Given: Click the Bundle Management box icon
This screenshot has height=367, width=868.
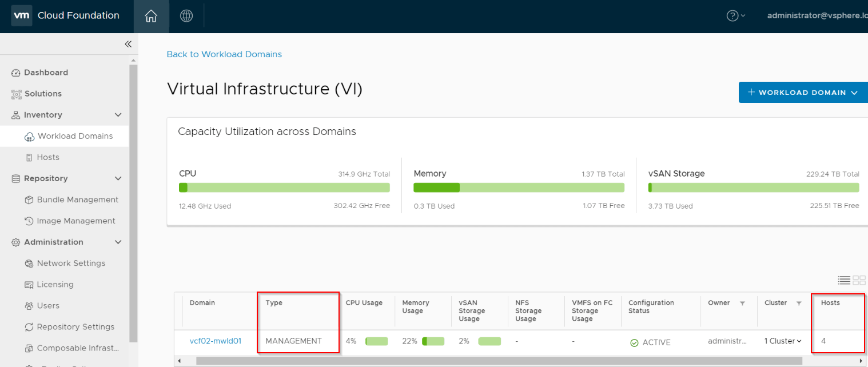Looking at the screenshot, I should 29,200.
